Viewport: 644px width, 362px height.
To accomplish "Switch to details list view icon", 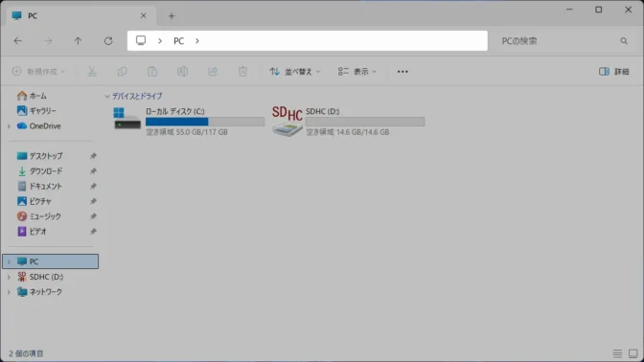I will pyautogui.click(x=617, y=353).
